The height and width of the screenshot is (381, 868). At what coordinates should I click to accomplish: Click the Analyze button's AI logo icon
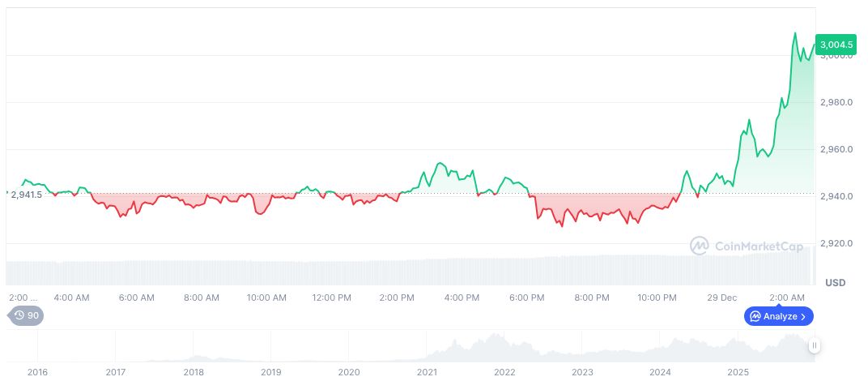tap(755, 316)
